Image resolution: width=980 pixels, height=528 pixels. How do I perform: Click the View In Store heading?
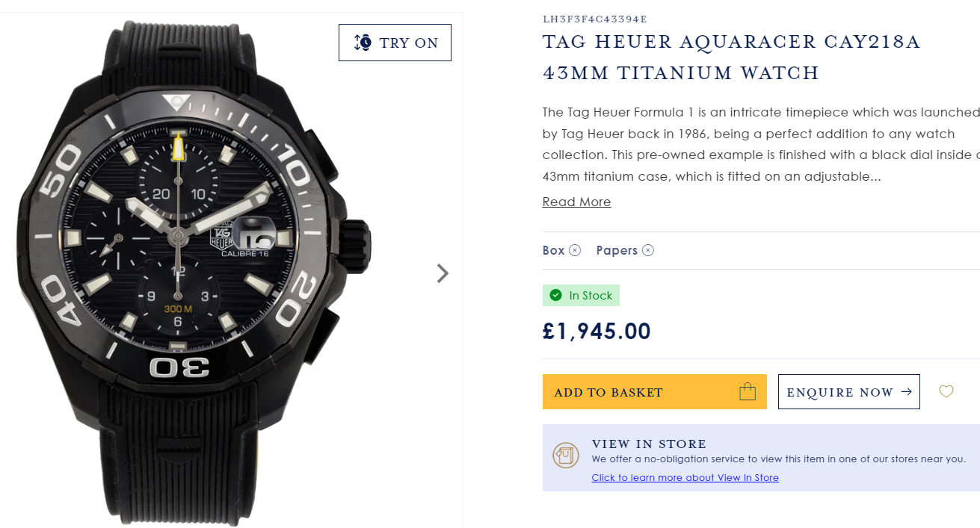(648, 444)
